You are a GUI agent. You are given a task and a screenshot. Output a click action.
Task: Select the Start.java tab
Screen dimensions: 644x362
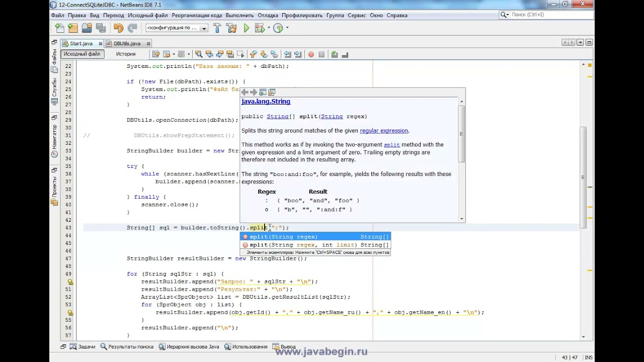pyautogui.click(x=81, y=43)
